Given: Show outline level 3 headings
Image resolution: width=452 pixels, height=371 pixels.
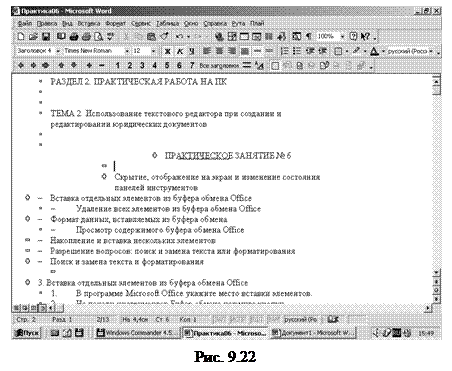Looking at the screenshot, I should (x=142, y=66).
